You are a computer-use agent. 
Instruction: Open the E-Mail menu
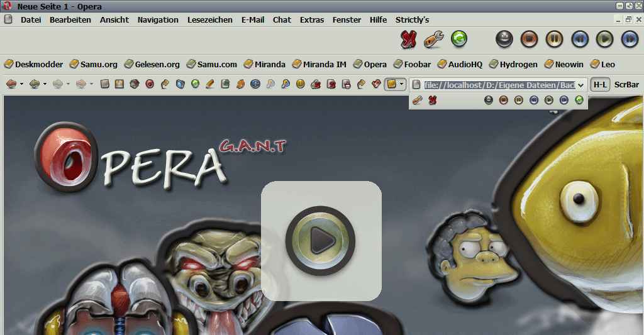coord(253,19)
